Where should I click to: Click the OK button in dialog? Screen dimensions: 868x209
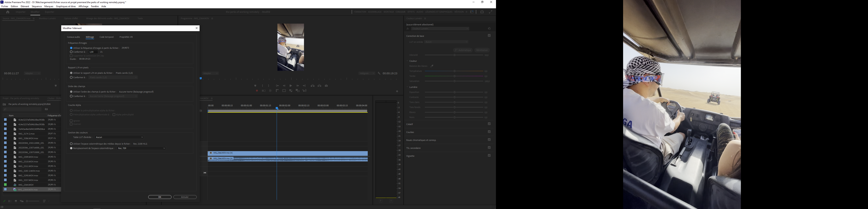click(x=160, y=197)
